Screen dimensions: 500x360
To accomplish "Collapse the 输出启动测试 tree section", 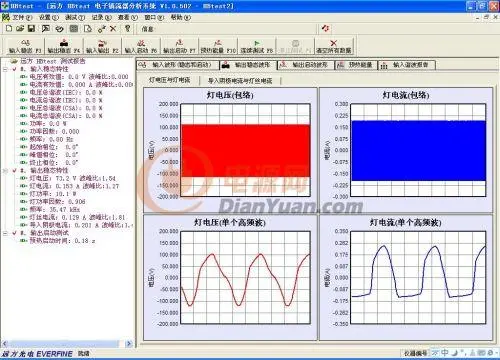I will click(x=5, y=233).
